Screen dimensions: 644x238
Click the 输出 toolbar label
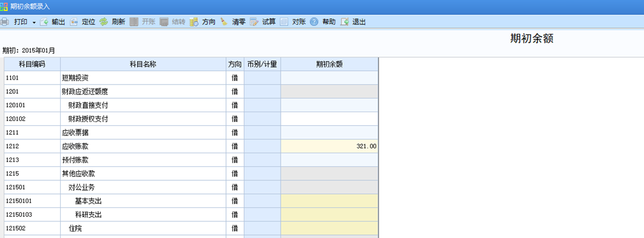58,22
